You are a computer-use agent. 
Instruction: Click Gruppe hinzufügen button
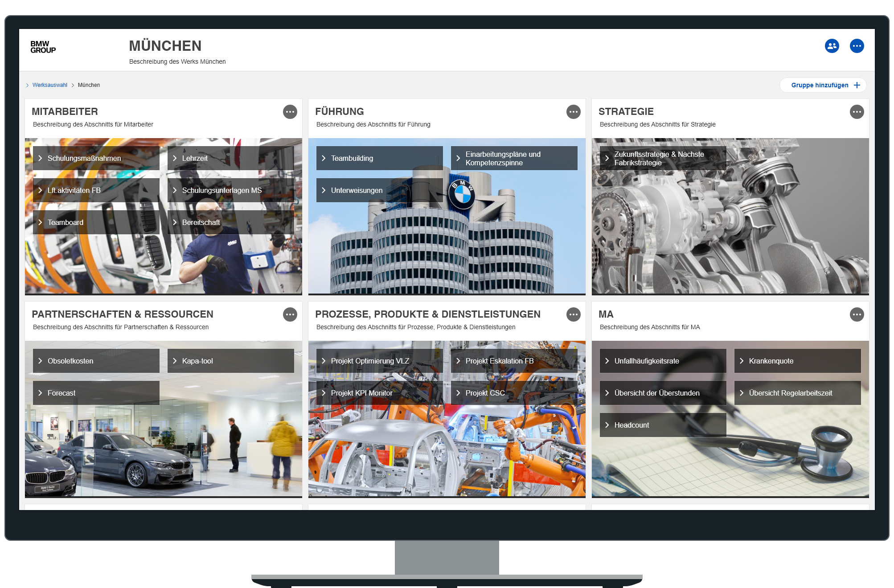coord(823,85)
